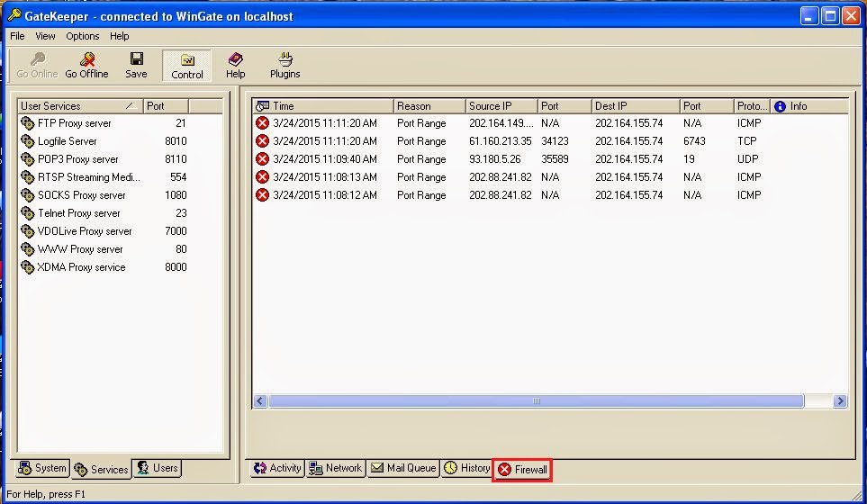This screenshot has width=867, height=504.
Task: Click the blocked icon for the 11:09:40 AM entry
Action: coord(263,159)
